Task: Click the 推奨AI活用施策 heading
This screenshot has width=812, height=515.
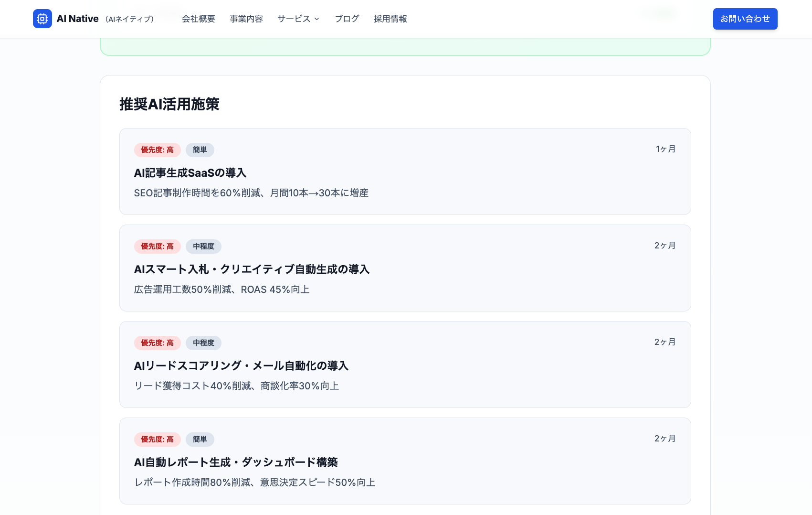Action: [x=169, y=104]
